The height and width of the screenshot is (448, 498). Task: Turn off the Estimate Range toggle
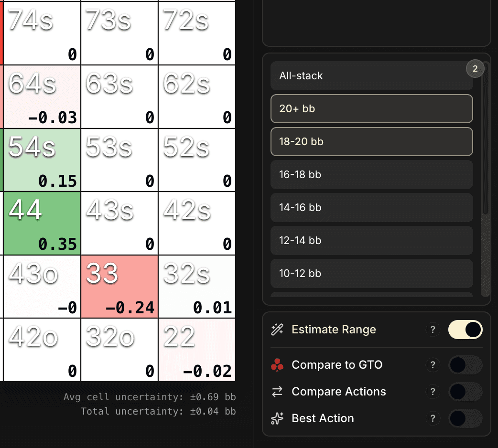pyautogui.click(x=466, y=330)
